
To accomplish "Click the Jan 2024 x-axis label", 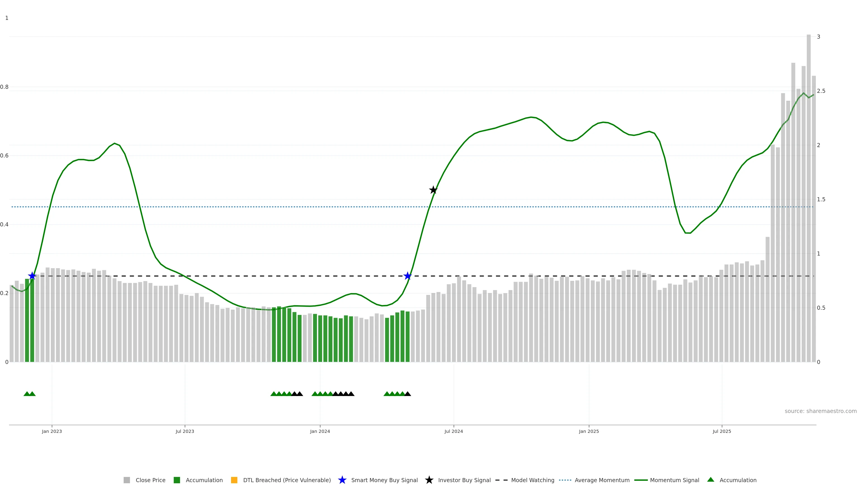I will [320, 432].
